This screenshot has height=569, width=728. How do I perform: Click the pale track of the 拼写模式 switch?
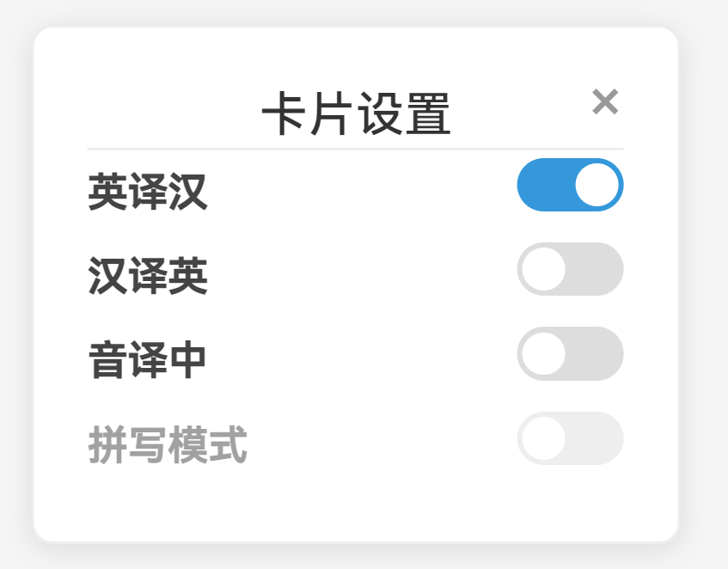[596, 438]
